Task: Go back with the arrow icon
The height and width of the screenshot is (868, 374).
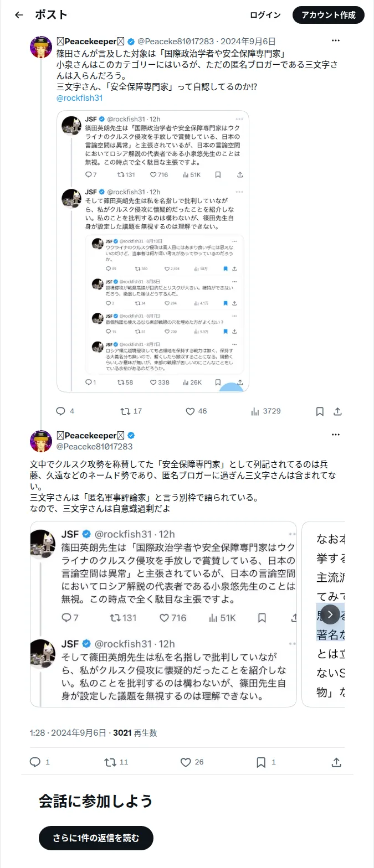Action: (x=19, y=15)
